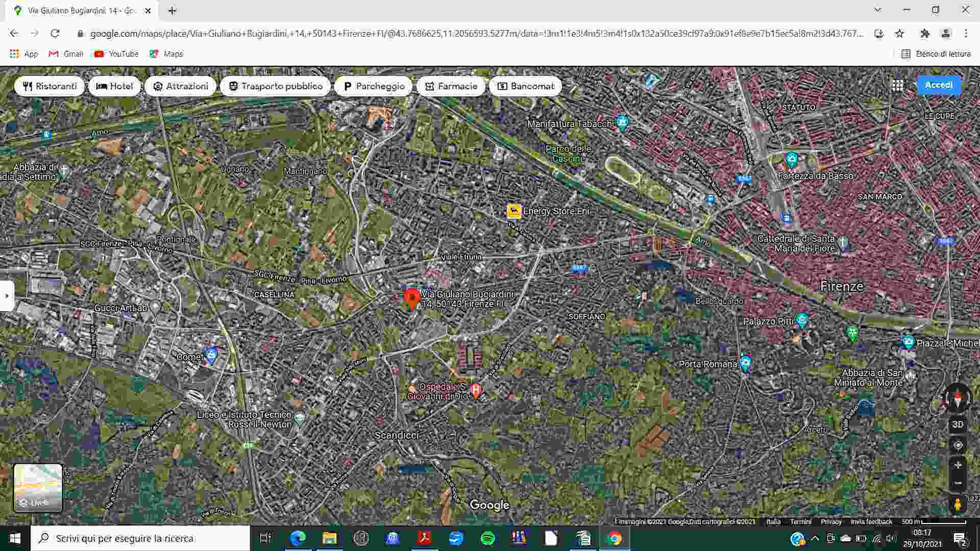Switch map layer with the Livelli thumbnail
980x551 pixels.
click(38, 488)
